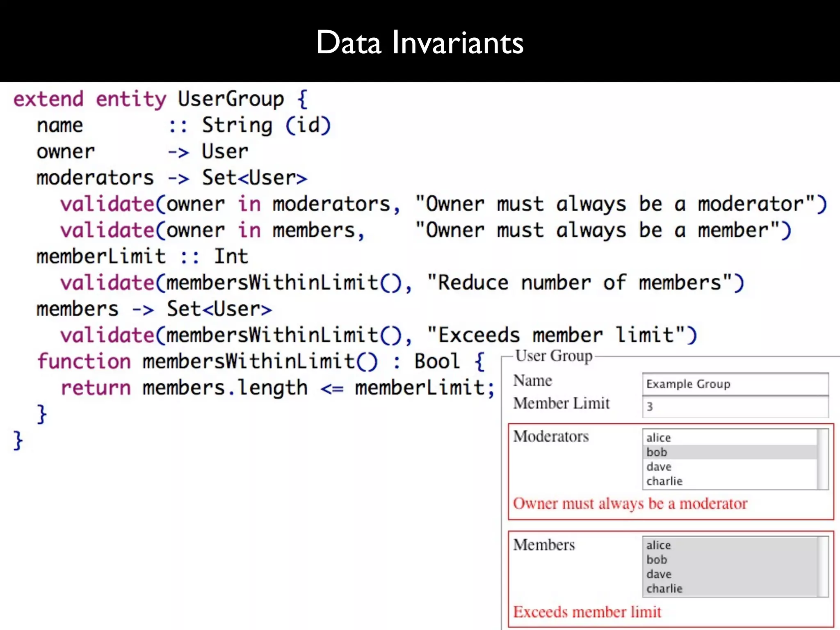The width and height of the screenshot is (840, 630).
Task: Click the 'moderators -> Set<User>' code line
Action: coord(171,178)
